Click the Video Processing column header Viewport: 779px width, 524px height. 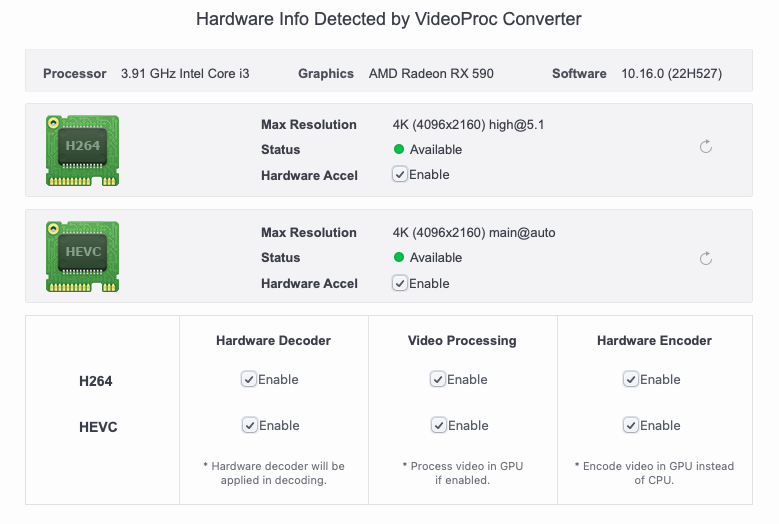click(x=462, y=341)
